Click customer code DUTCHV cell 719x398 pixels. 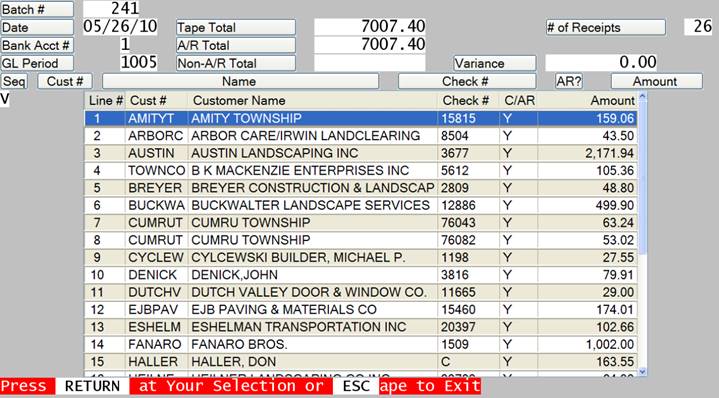156,293
